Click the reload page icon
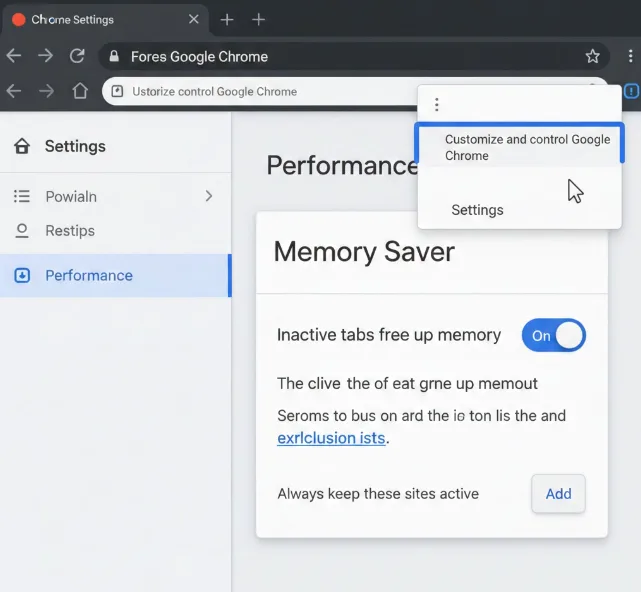641x592 pixels. [x=77, y=56]
